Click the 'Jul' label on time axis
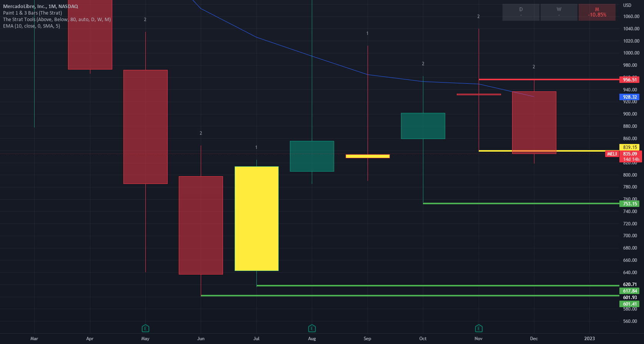The height and width of the screenshot is (344, 644). (x=256, y=339)
